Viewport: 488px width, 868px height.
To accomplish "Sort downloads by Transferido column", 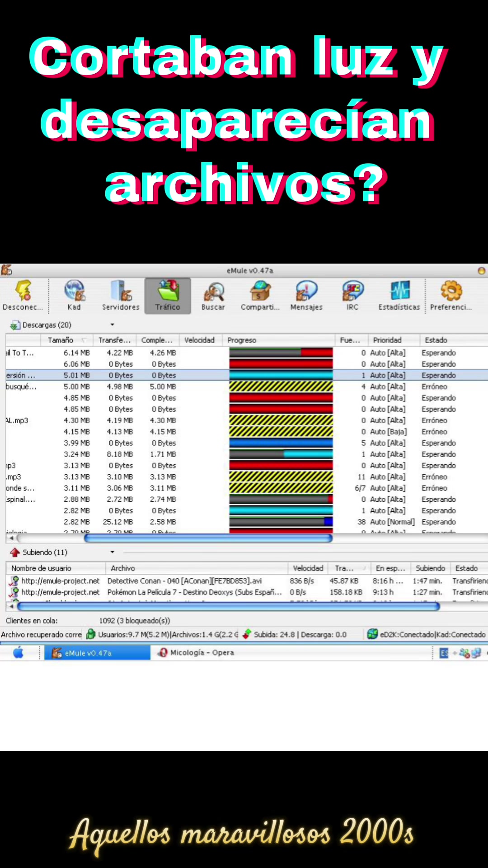I will [114, 340].
